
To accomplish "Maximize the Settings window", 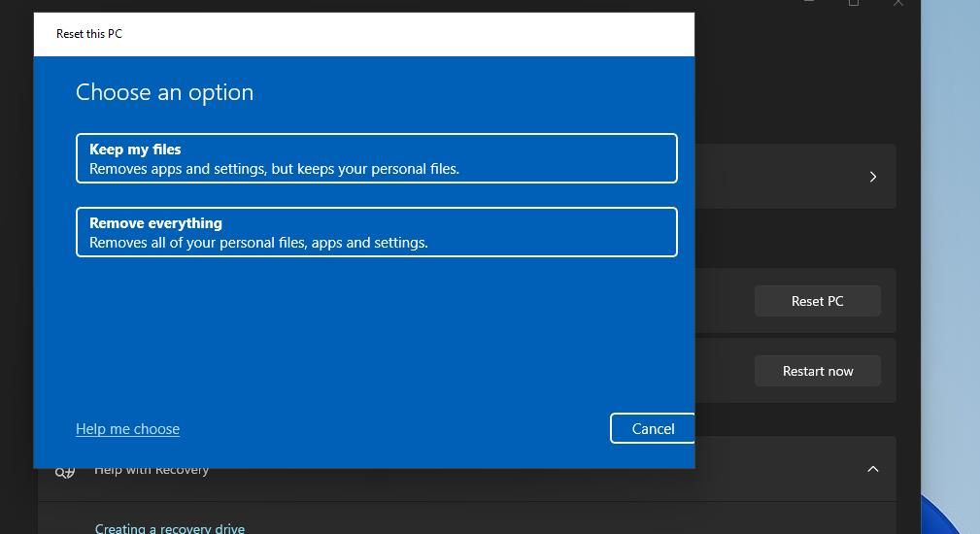I will [x=854, y=3].
